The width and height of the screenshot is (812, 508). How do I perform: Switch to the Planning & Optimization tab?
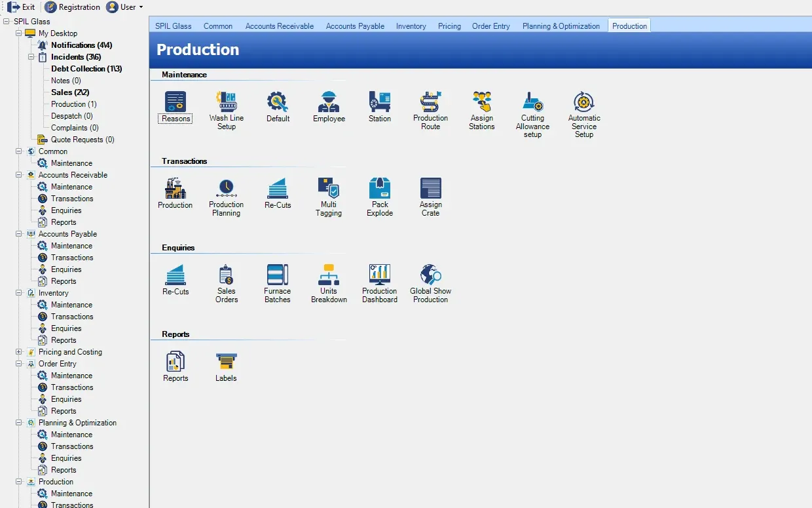(561, 26)
